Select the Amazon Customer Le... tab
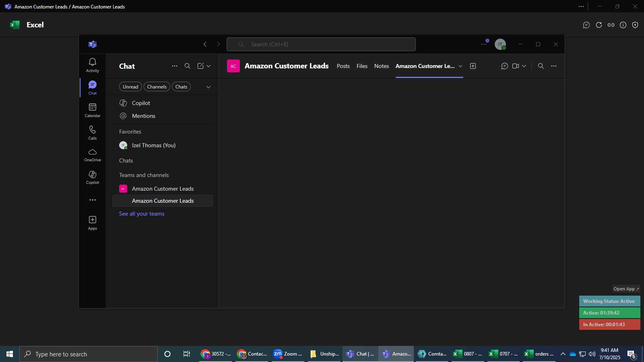 tap(425, 66)
